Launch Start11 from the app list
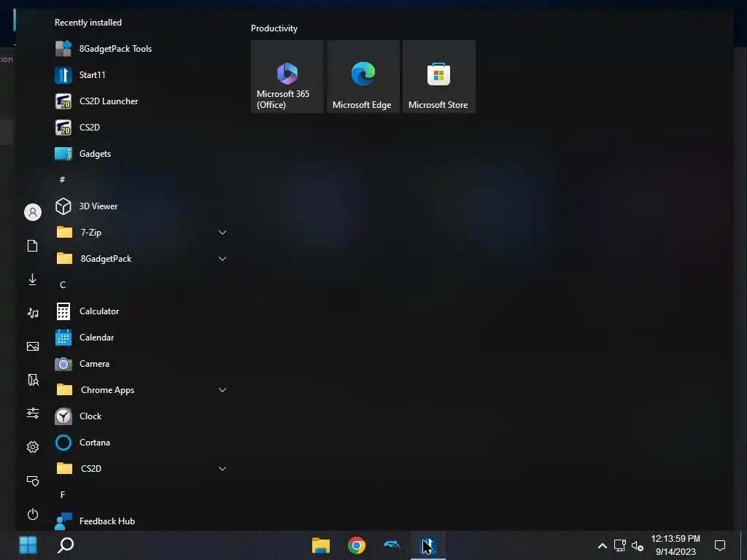 point(141,75)
